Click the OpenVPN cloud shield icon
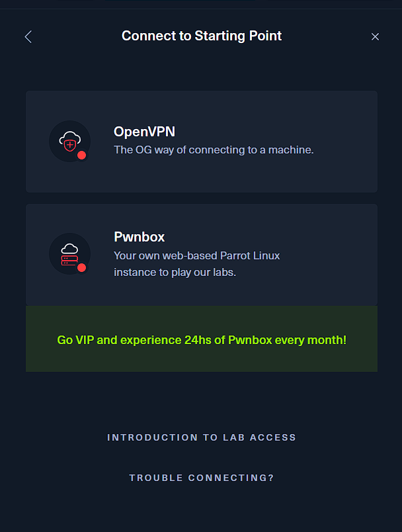 coord(69,140)
